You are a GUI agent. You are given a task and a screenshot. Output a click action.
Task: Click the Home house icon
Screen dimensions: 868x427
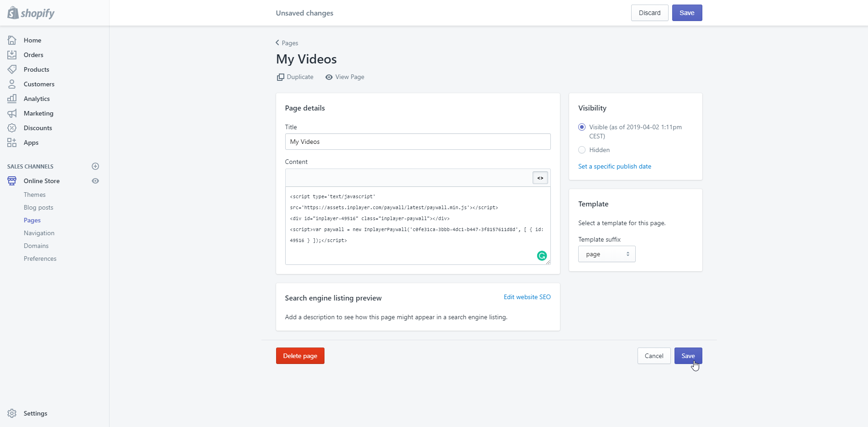pyautogui.click(x=12, y=40)
